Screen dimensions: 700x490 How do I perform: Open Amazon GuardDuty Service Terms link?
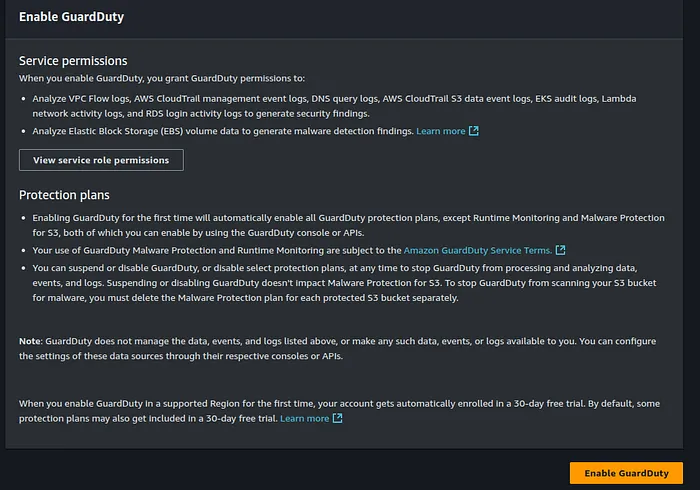[x=478, y=250]
